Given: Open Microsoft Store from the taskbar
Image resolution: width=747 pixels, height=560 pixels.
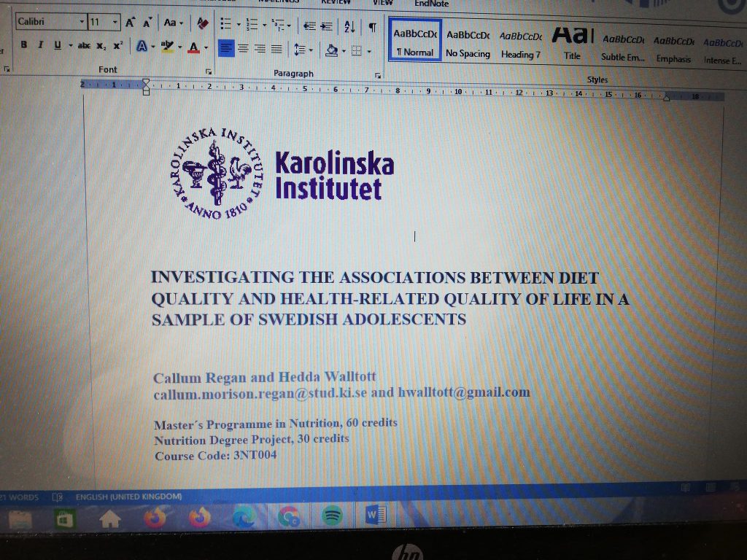Looking at the screenshot, I should click(x=64, y=519).
